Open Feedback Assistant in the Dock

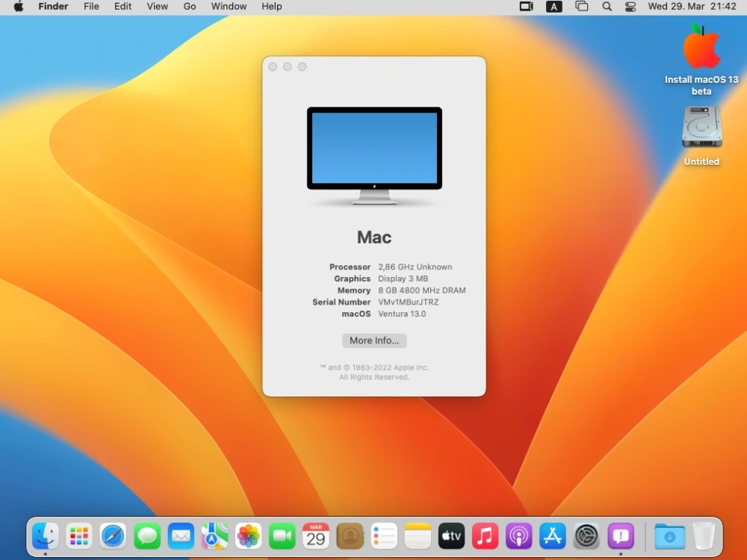pyautogui.click(x=620, y=536)
